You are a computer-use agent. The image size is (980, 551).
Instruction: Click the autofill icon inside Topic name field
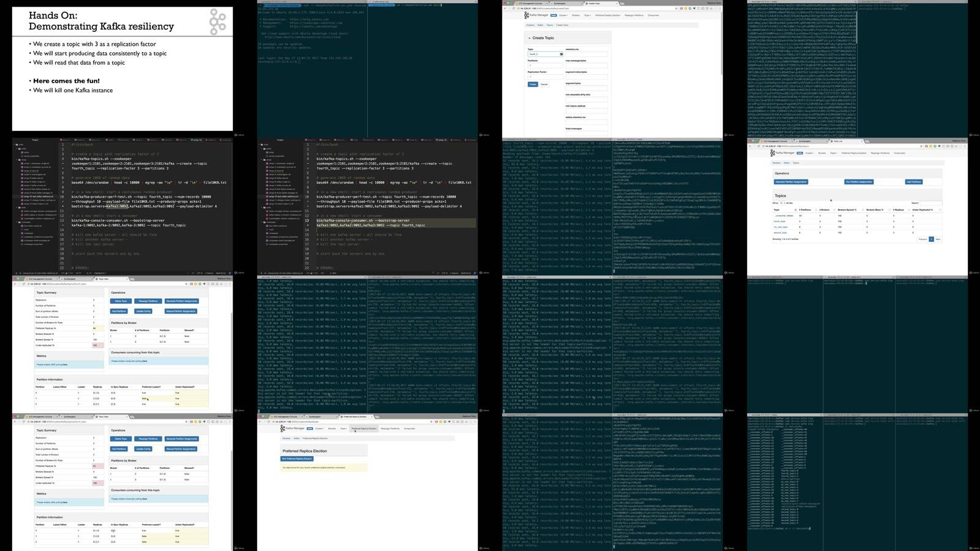click(x=561, y=54)
